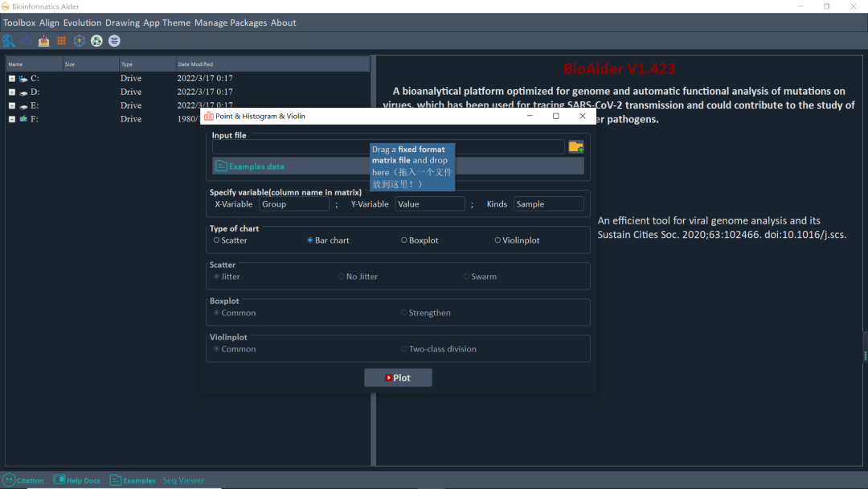
Task: Select Common under Boxplot
Action: coord(235,313)
